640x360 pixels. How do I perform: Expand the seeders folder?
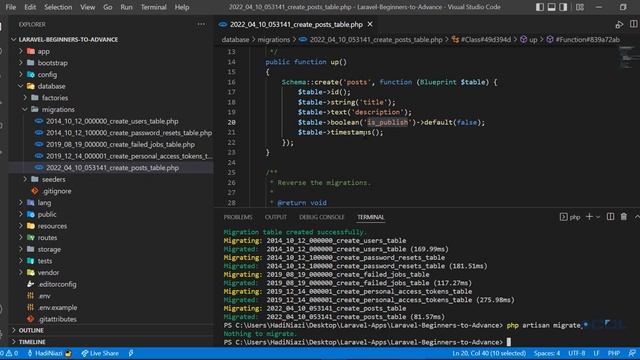[25, 179]
